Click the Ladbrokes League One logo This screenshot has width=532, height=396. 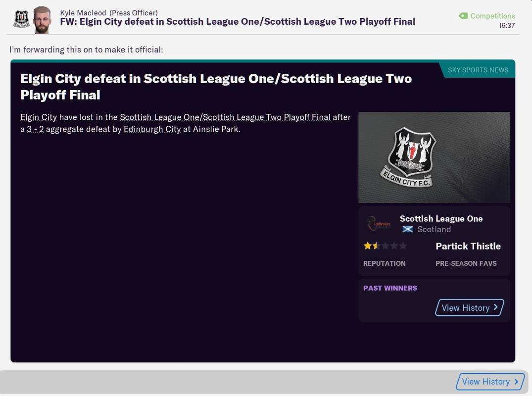pos(379,224)
